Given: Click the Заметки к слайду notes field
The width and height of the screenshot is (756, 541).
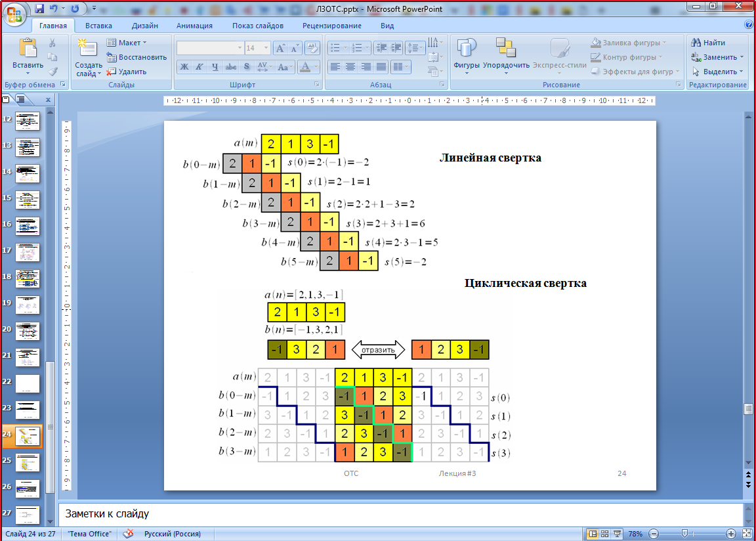Looking at the screenshot, I should [x=400, y=514].
